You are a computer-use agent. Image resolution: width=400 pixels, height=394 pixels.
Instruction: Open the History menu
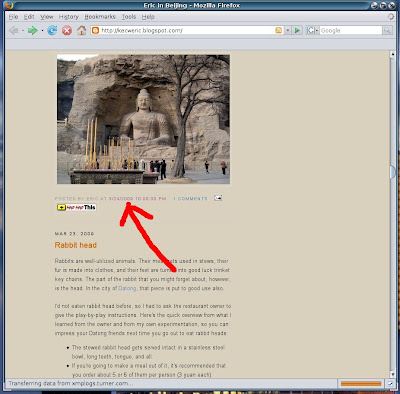point(69,17)
